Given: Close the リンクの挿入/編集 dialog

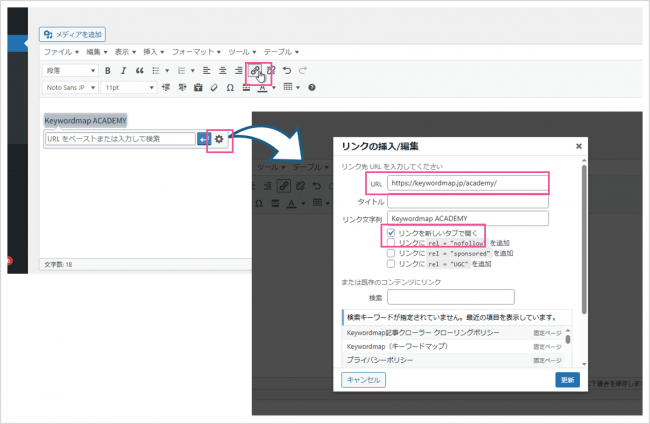Looking at the screenshot, I should coord(579,146).
